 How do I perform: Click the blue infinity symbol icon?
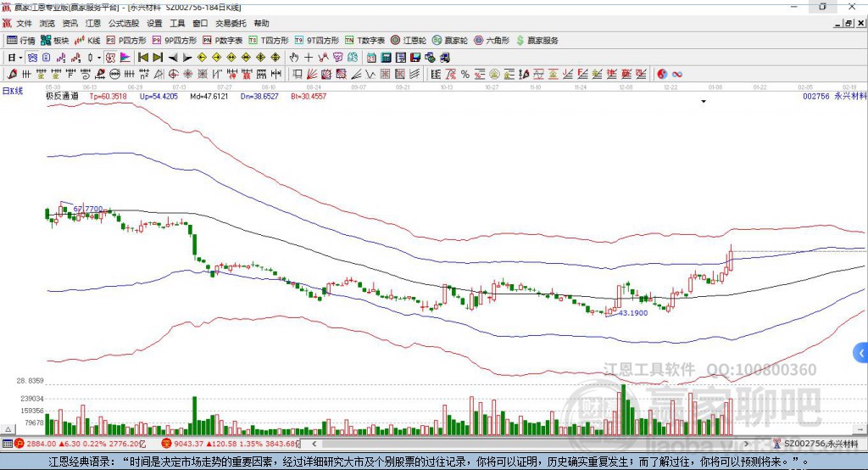point(677,75)
